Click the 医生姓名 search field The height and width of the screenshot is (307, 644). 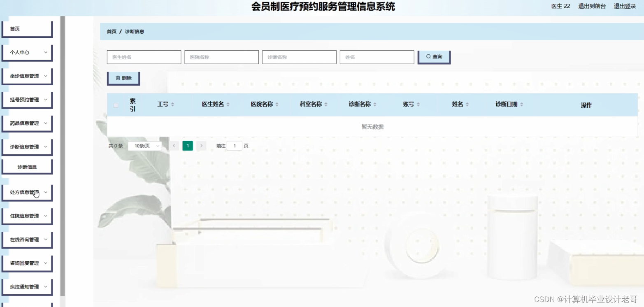click(144, 57)
